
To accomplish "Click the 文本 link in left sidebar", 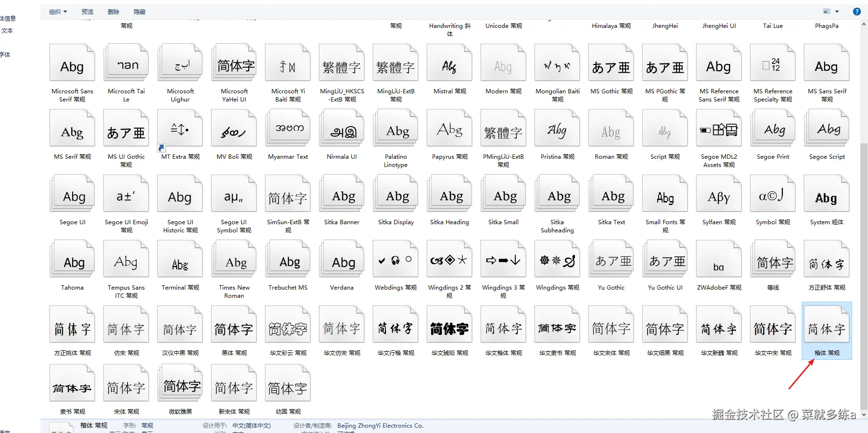I will pyautogui.click(x=7, y=31).
